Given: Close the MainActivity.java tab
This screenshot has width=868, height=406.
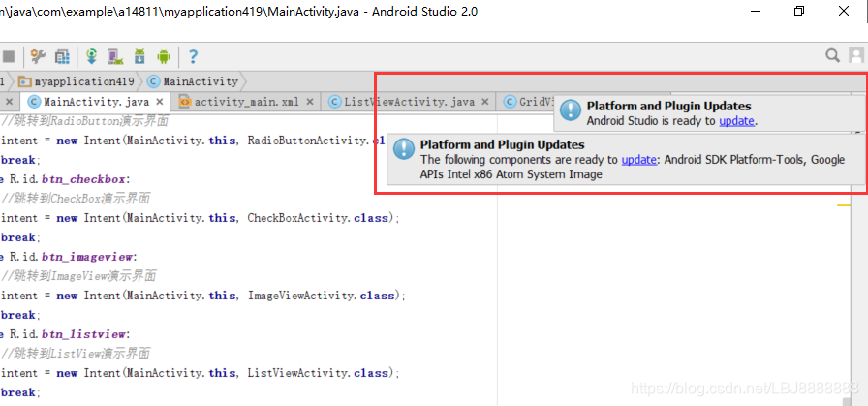Looking at the screenshot, I should pyautogui.click(x=160, y=102).
